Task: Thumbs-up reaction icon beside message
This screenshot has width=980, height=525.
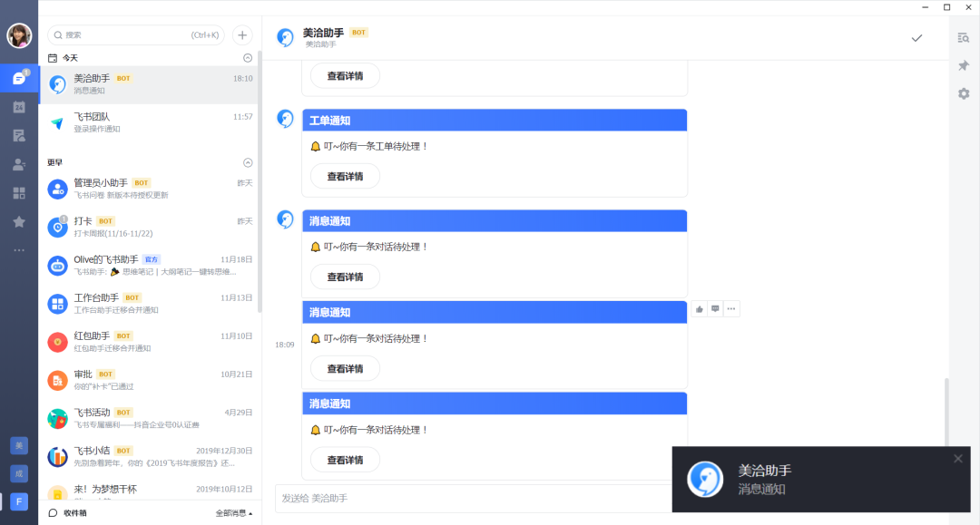Action: point(700,309)
